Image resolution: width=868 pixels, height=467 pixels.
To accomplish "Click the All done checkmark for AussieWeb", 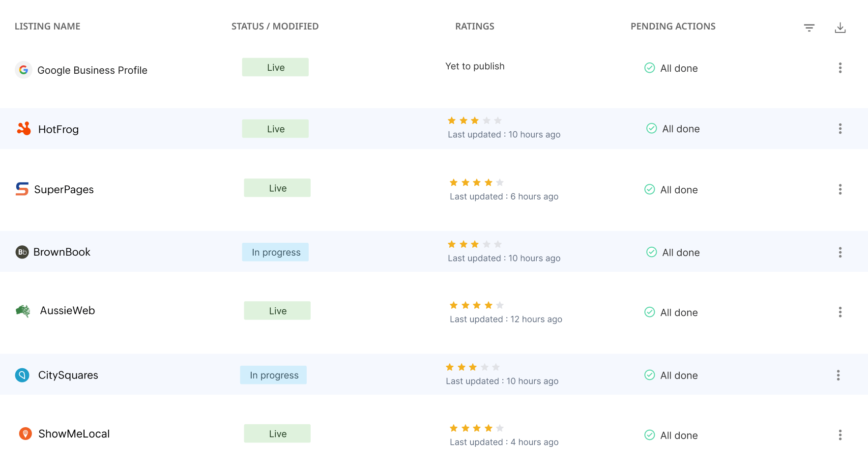I will pos(649,312).
